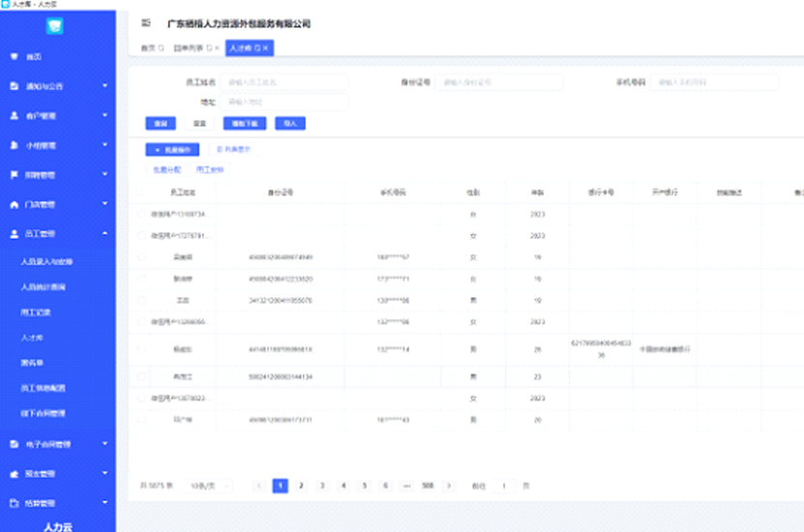Click the 首页 home icon in sidebar
The height and width of the screenshot is (532, 804).
pos(14,57)
